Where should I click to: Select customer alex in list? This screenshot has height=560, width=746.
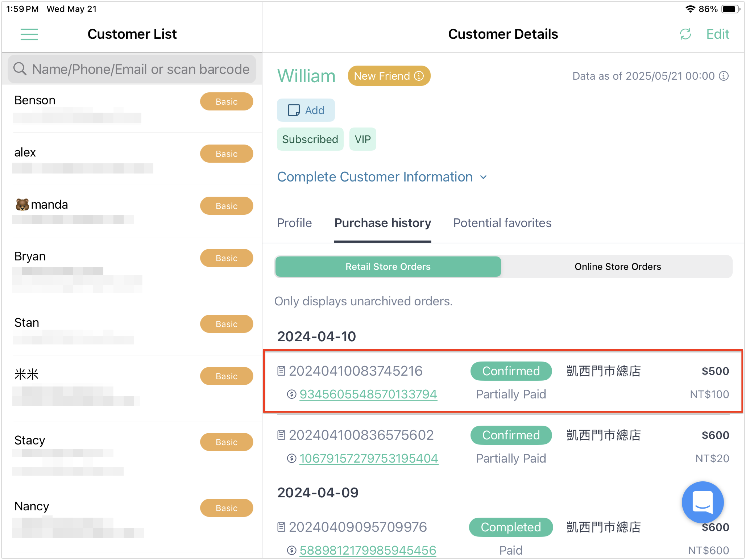tap(132, 159)
